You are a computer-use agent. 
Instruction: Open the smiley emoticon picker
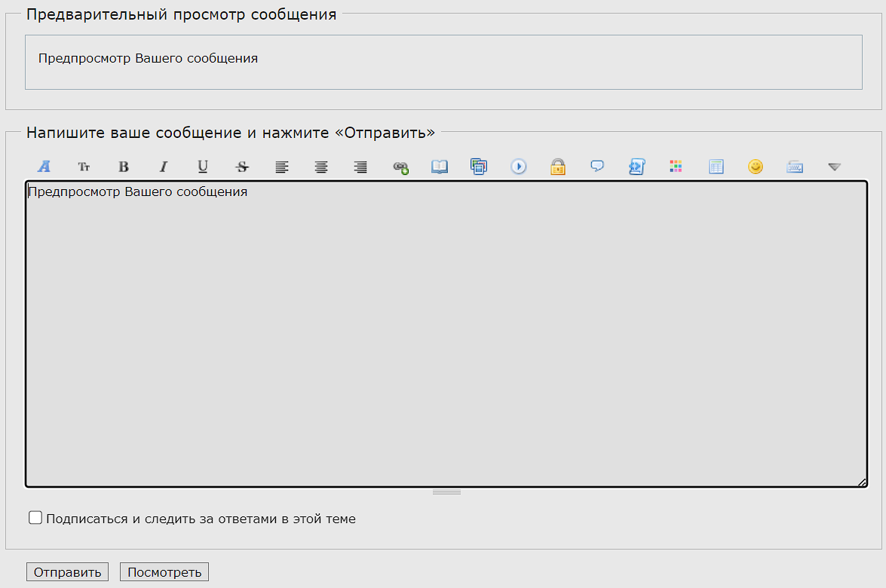click(756, 167)
